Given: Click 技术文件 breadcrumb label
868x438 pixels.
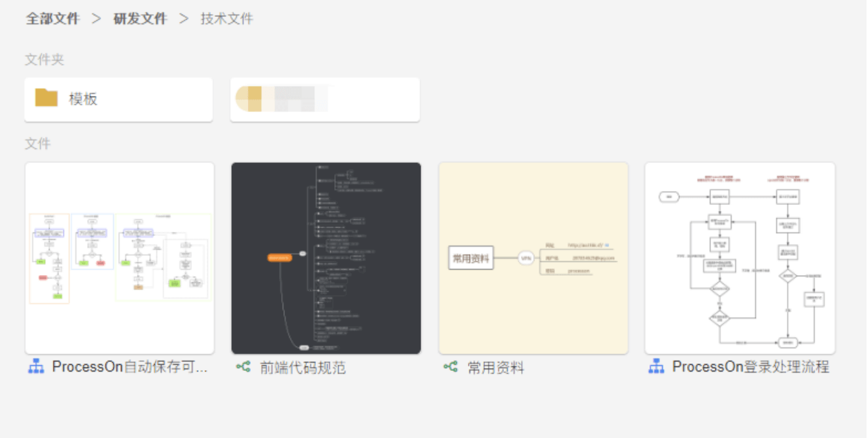Looking at the screenshot, I should click(227, 19).
